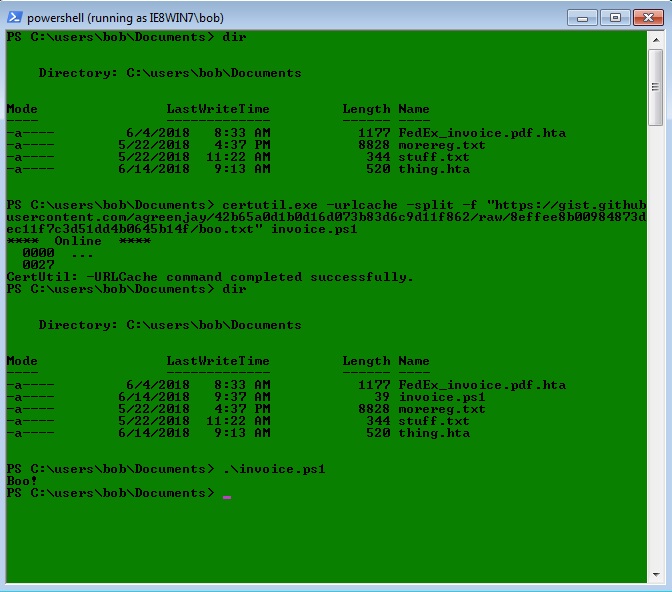
Task: Maximize the PowerShell window
Action: coord(615,18)
